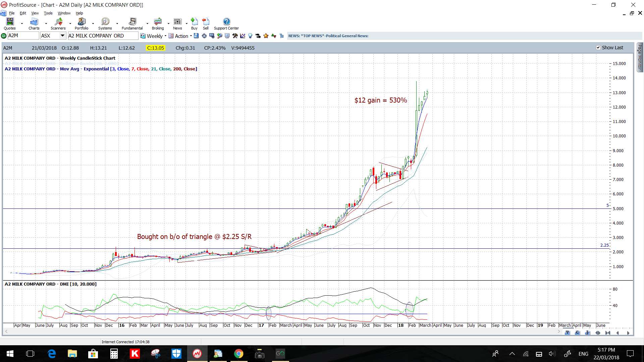Select the 'Bought on b/o of triangle' annotation
Screen dimensions: 644x362
194,237
